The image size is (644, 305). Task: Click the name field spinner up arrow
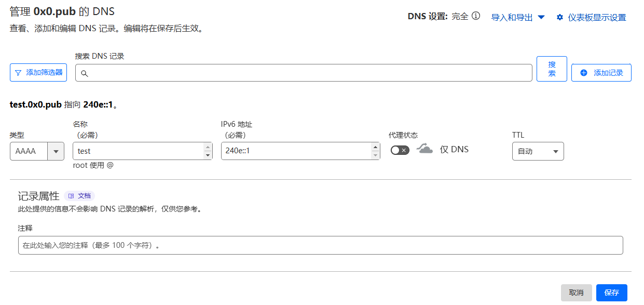click(x=208, y=147)
